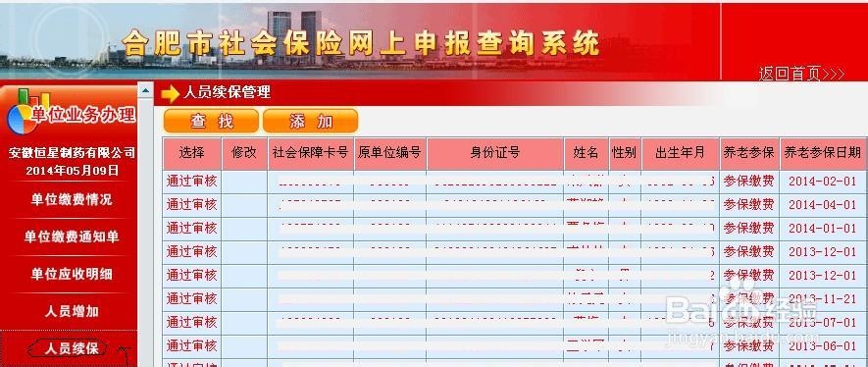Viewport: 868px width, 367px height.
Task: Click 参保缴费 in the 2014-01-01 row
Action: tap(749, 228)
